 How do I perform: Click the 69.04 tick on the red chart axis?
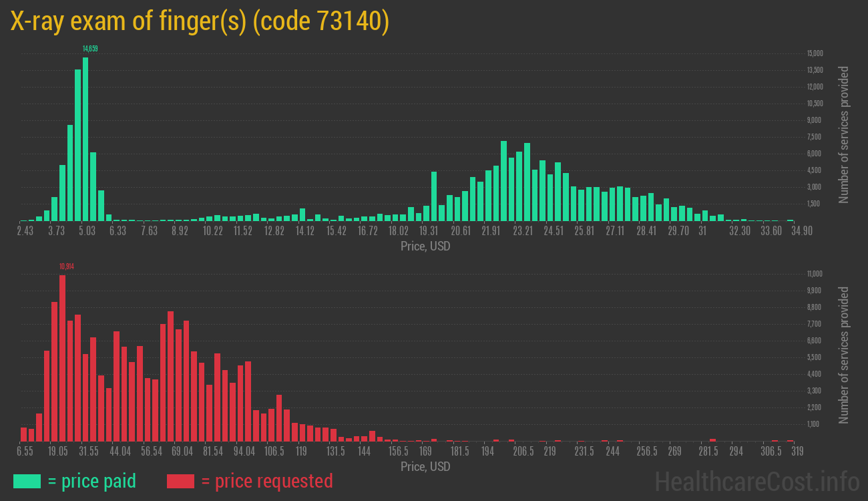[x=182, y=451]
